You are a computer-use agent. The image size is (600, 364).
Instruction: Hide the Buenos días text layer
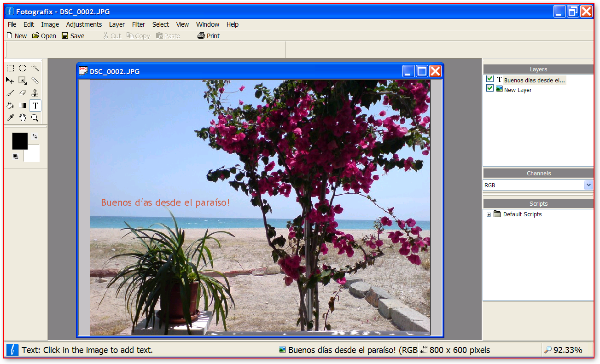[490, 79]
